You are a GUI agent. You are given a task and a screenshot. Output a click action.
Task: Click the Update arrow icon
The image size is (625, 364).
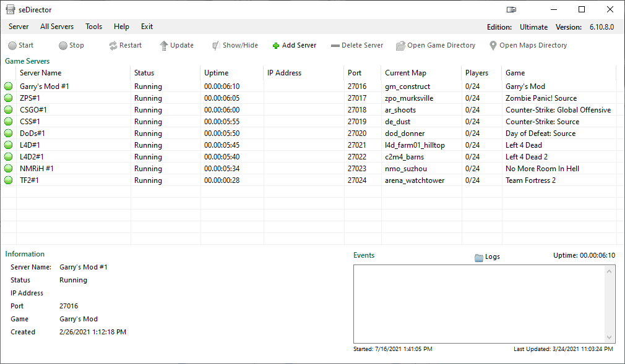point(164,45)
